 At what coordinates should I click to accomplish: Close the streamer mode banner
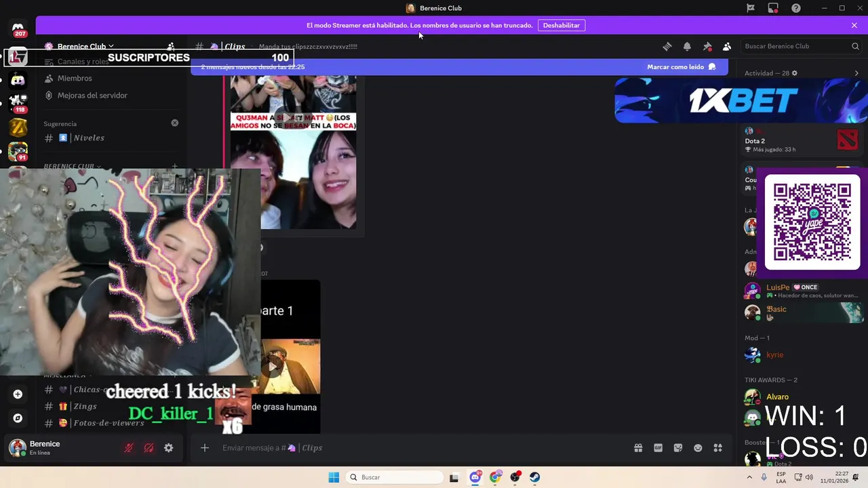[x=854, y=25]
